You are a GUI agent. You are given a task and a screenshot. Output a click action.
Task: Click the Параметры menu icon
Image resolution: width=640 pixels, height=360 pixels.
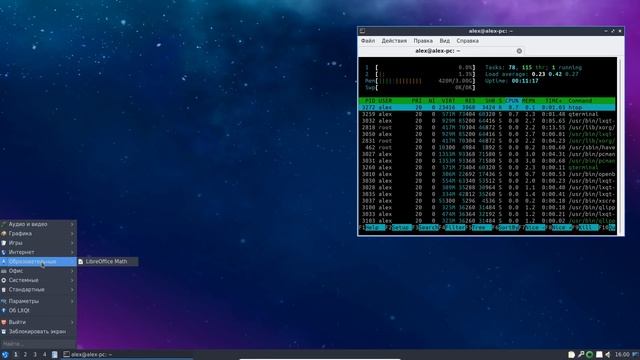pos(4,301)
